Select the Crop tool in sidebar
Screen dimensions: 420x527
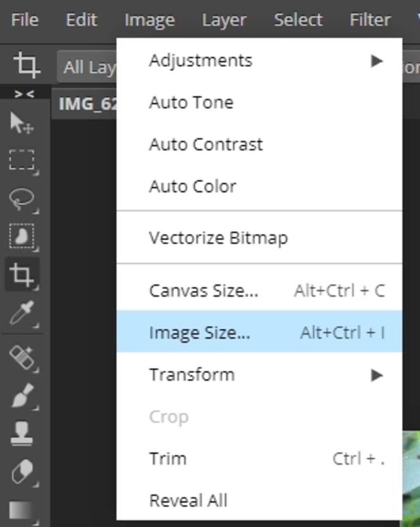coord(22,274)
